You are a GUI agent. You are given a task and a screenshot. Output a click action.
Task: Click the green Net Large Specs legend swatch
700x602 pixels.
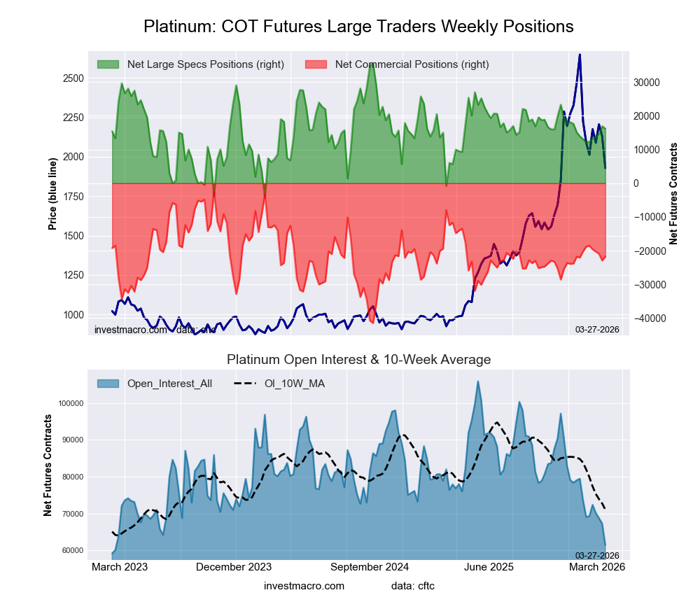pos(108,64)
